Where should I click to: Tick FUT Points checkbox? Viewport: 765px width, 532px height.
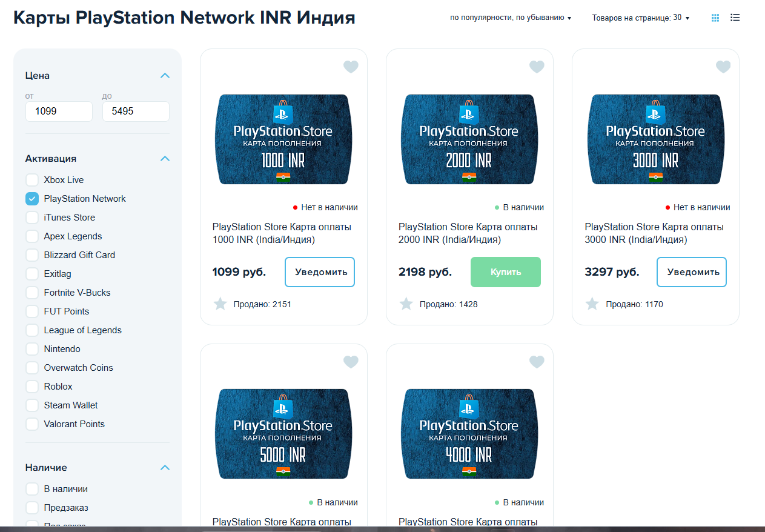[32, 311]
